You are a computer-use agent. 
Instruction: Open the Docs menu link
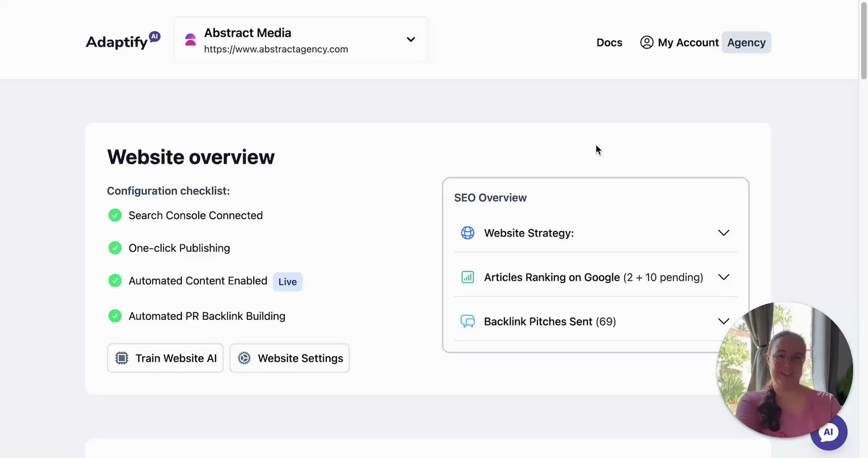coord(609,43)
